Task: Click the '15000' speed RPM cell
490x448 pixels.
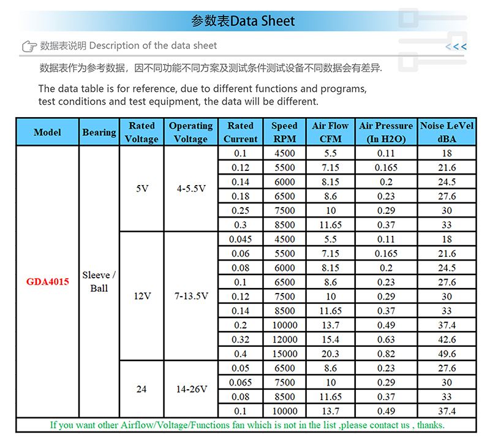Action: 285,354
